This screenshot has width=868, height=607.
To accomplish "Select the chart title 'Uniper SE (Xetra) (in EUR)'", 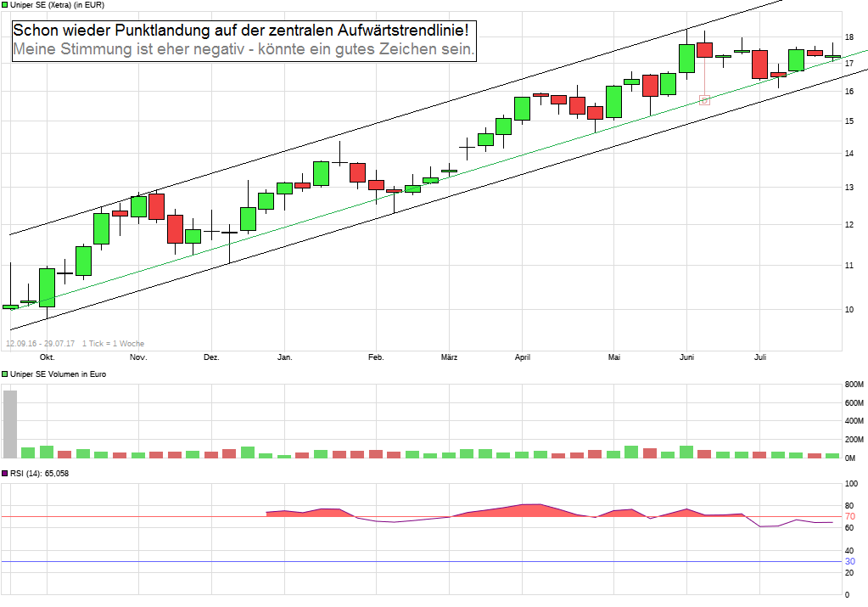I will pyautogui.click(x=57, y=5).
